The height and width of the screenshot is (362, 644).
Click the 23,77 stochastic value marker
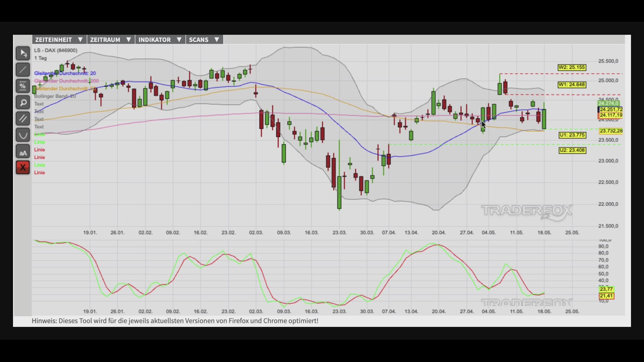(x=606, y=289)
